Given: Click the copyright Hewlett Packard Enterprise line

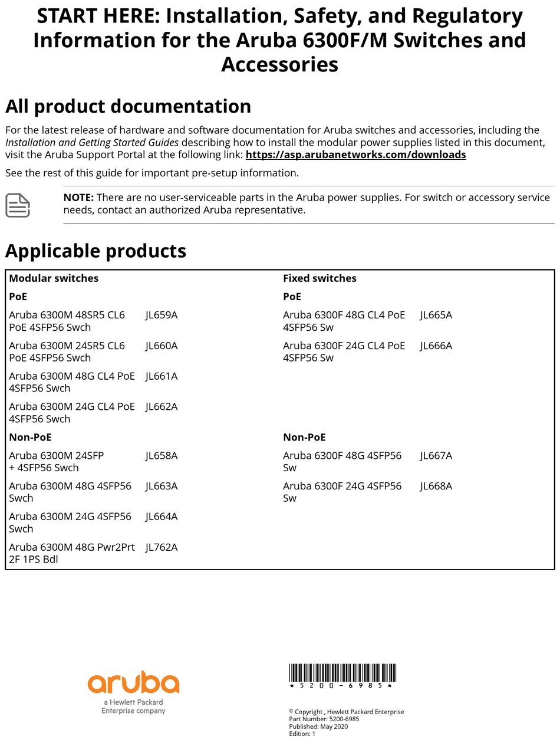Looking at the screenshot, I should pos(347,712).
